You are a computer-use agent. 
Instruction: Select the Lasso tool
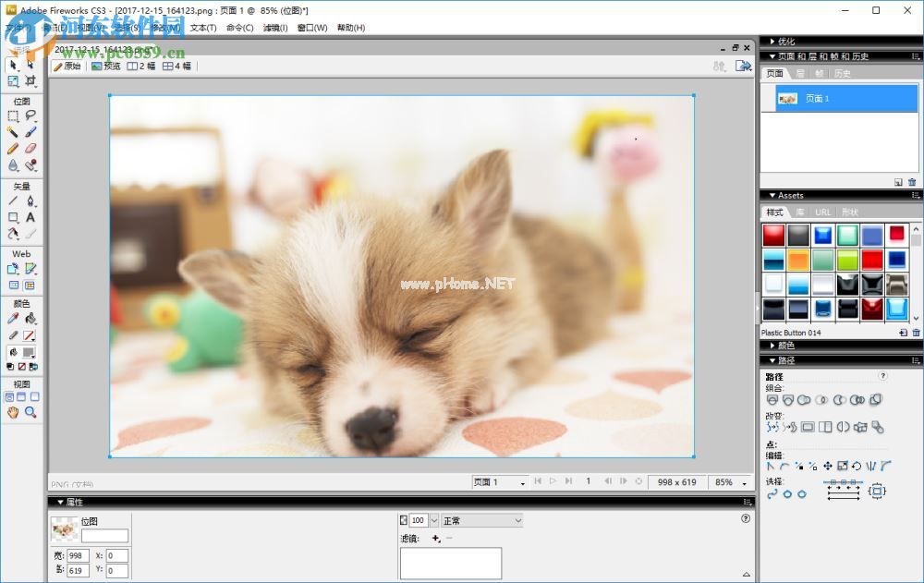pyautogui.click(x=30, y=115)
